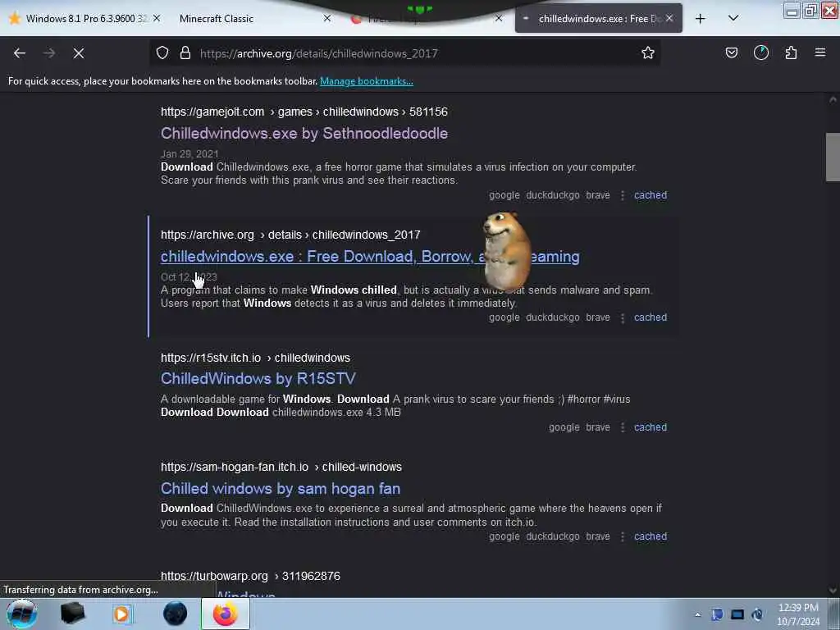Search brave from the archive.org result
This screenshot has height=630, width=840.
point(598,317)
